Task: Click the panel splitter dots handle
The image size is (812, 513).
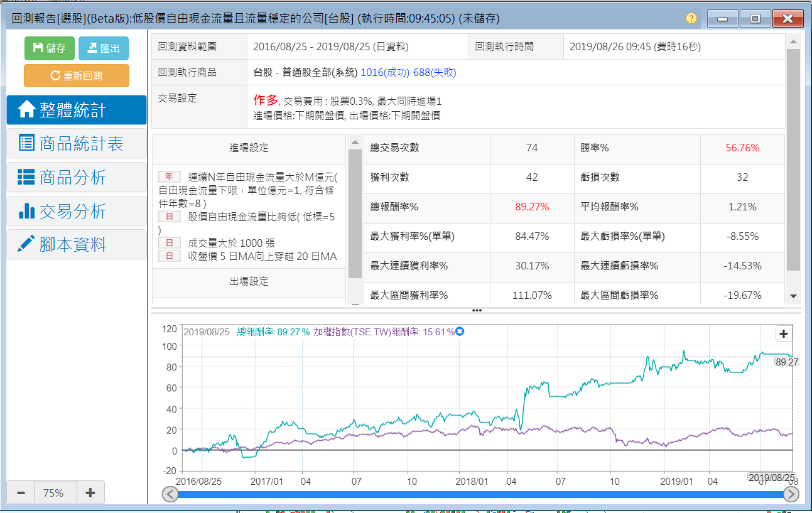Action: tap(477, 310)
